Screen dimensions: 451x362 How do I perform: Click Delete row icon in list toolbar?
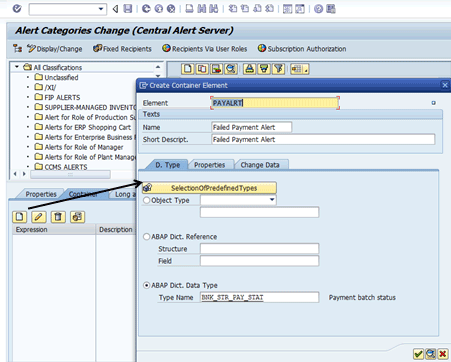pyautogui.click(x=216, y=69)
